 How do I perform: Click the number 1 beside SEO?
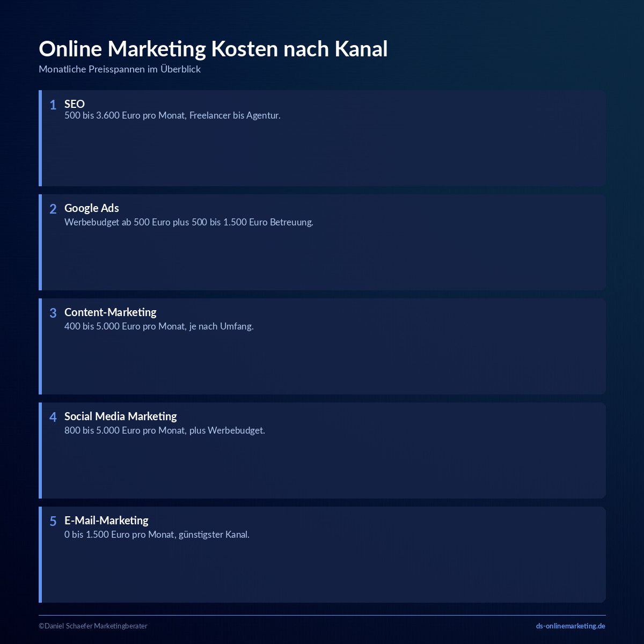53,105
